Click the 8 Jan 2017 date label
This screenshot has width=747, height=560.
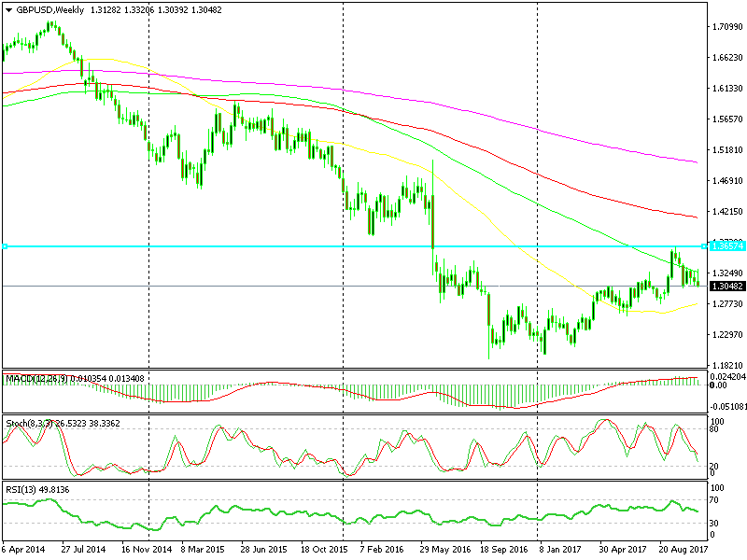coord(560,550)
